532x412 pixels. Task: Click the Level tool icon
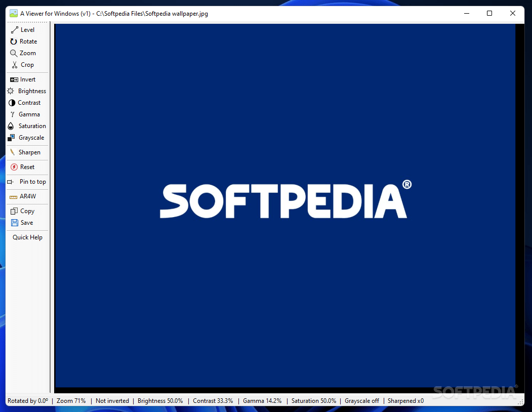(x=14, y=30)
